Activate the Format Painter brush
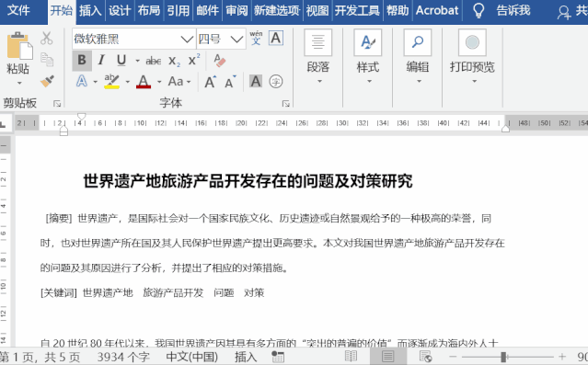The image size is (588, 365). click(47, 81)
